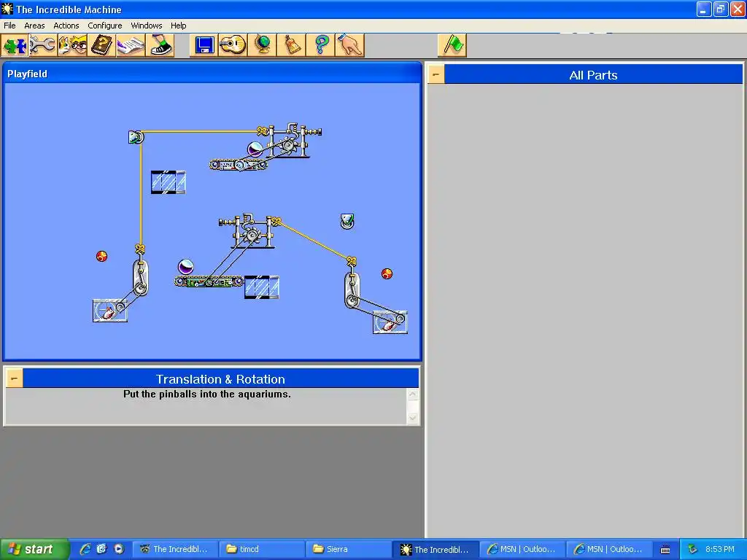The height and width of the screenshot is (560, 747).
Task: Click the wrench toolbar icon
Action: tap(43, 46)
